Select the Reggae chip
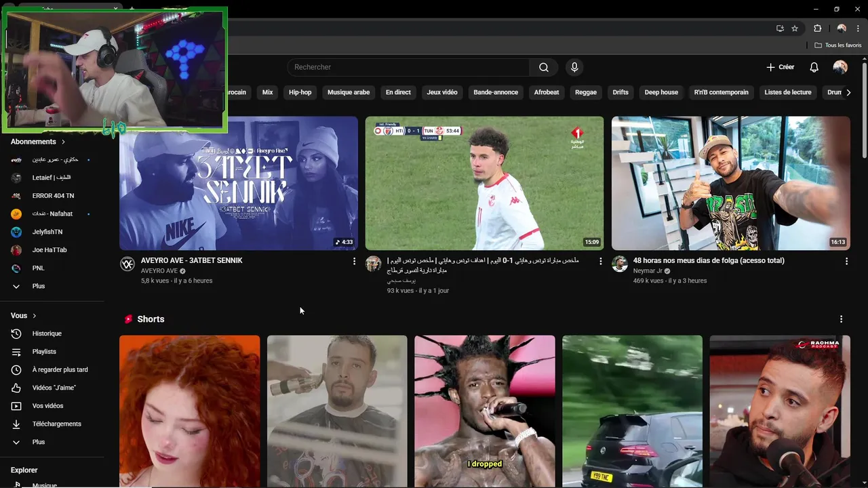The width and height of the screenshot is (868, 488). [586, 92]
